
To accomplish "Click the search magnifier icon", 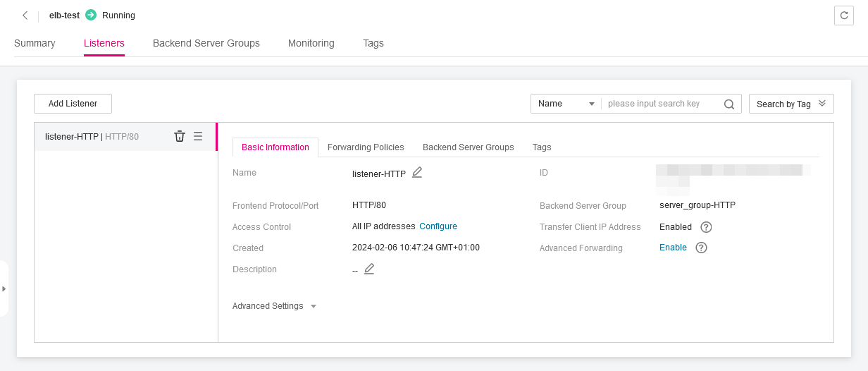I will pyautogui.click(x=729, y=104).
